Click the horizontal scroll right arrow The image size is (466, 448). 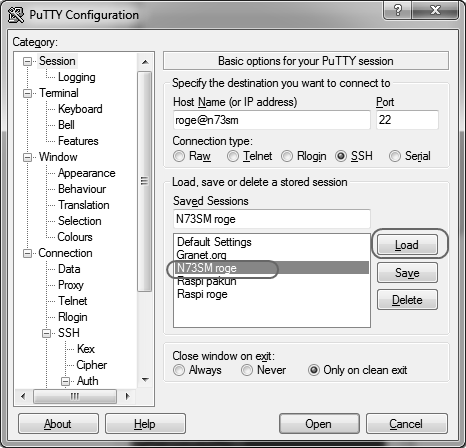128,396
